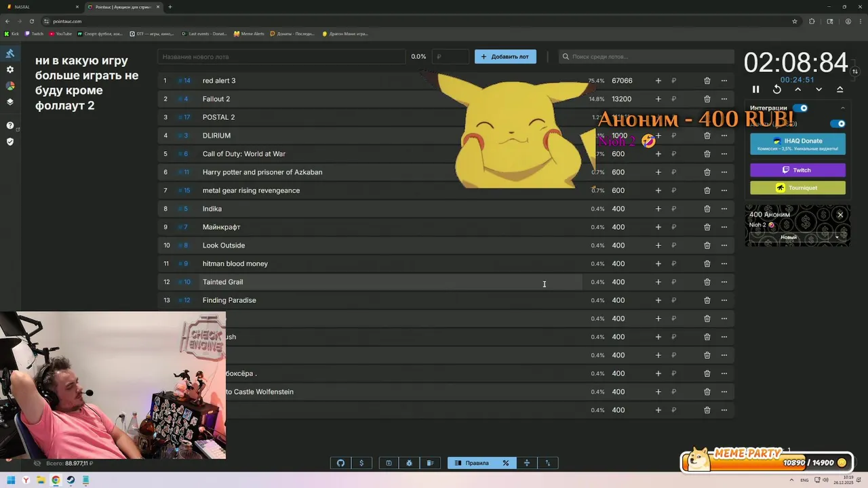Open the help question mark icon
Viewport: 868px width, 488px height.
pos(10,125)
